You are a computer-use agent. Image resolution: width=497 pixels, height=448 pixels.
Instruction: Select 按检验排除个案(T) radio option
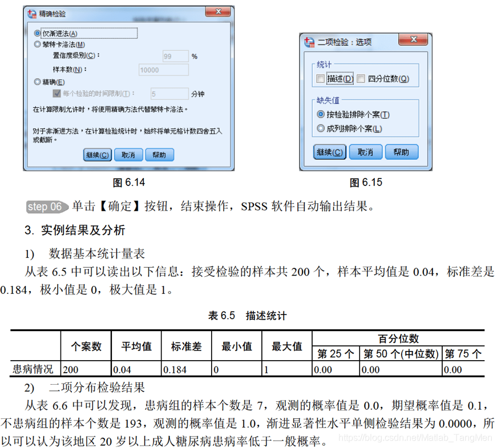point(321,114)
